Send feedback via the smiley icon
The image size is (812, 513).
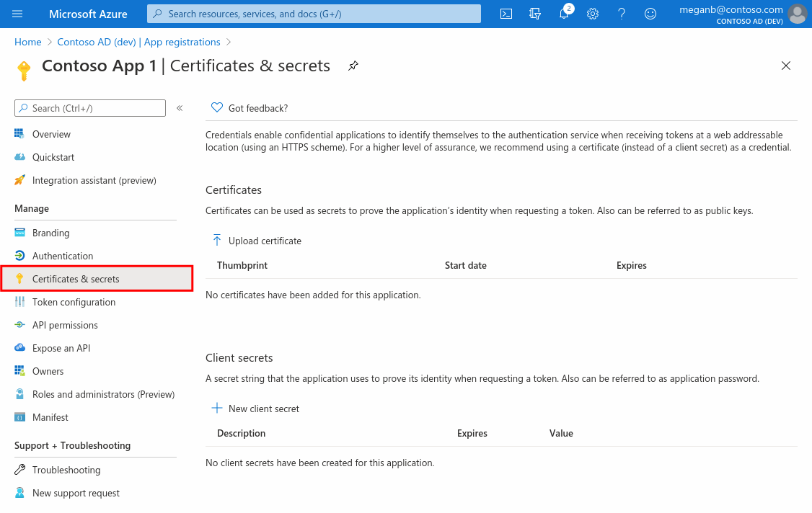[x=650, y=14]
